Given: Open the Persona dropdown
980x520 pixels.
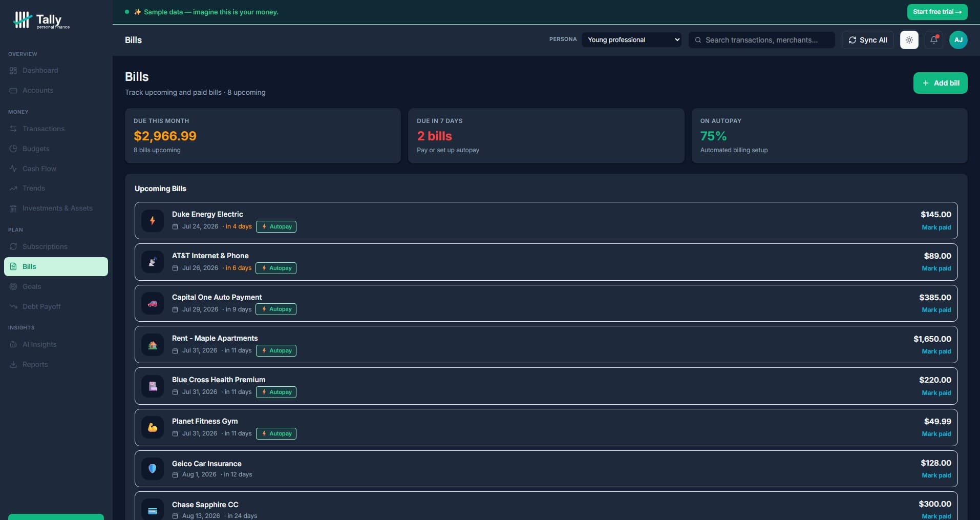Looking at the screenshot, I should click(631, 40).
